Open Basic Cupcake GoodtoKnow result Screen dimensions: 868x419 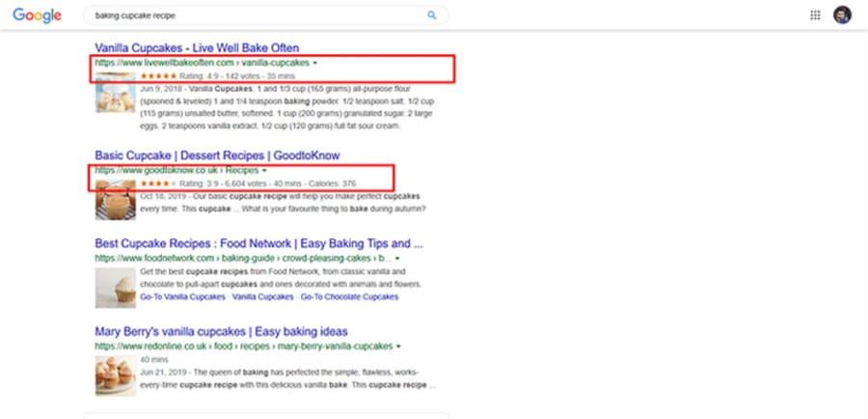pos(217,155)
